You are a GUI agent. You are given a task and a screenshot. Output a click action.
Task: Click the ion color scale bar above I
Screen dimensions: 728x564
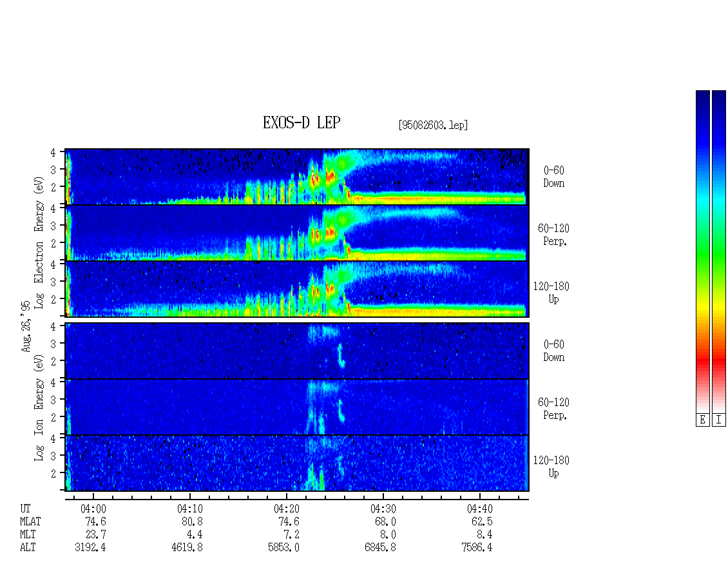[719, 251]
